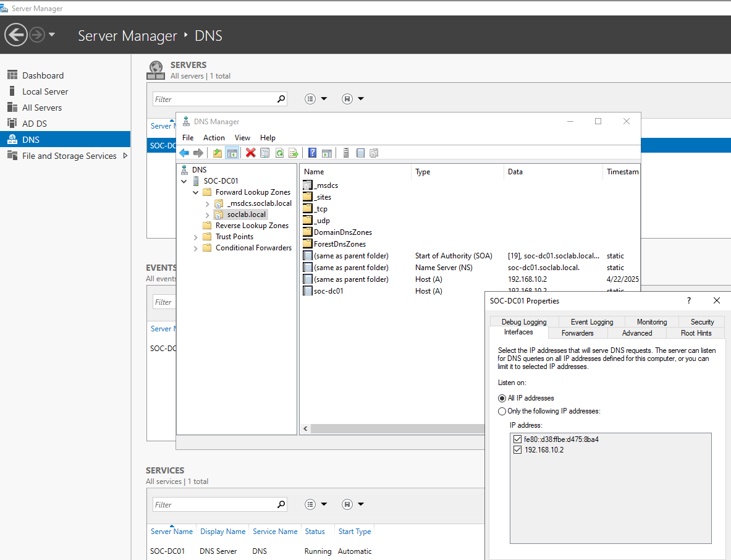Sort services by Start Type column
The height and width of the screenshot is (560, 731).
(355, 532)
